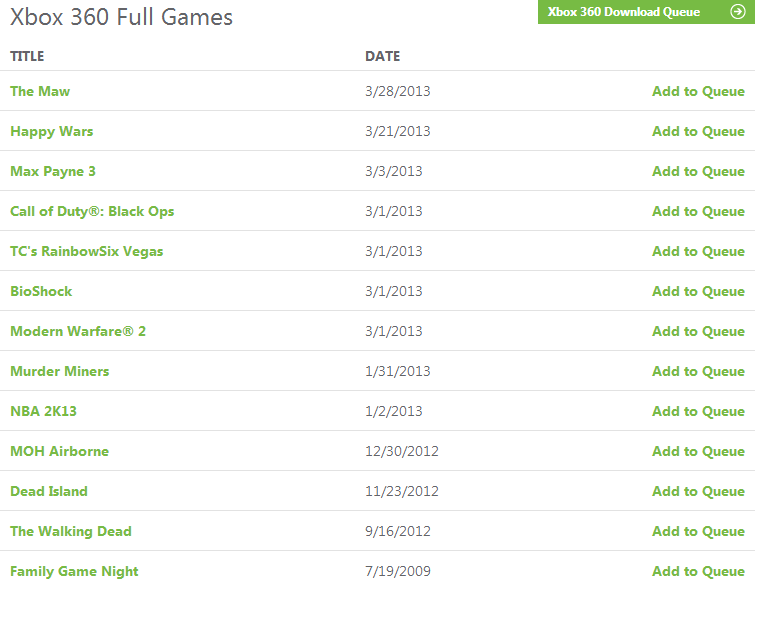
Task: Click the arrow icon on Download Queue button
Action: [x=738, y=11]
